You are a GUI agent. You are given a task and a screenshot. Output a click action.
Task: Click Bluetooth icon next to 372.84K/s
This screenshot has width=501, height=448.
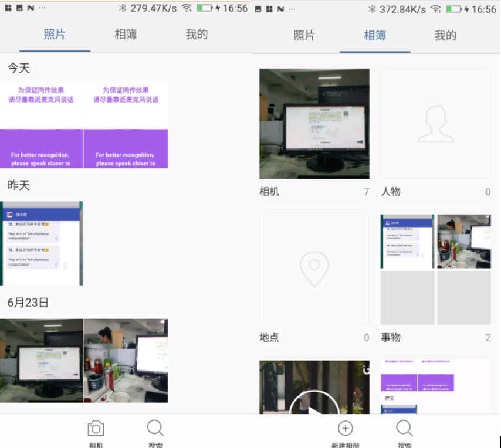371,9
